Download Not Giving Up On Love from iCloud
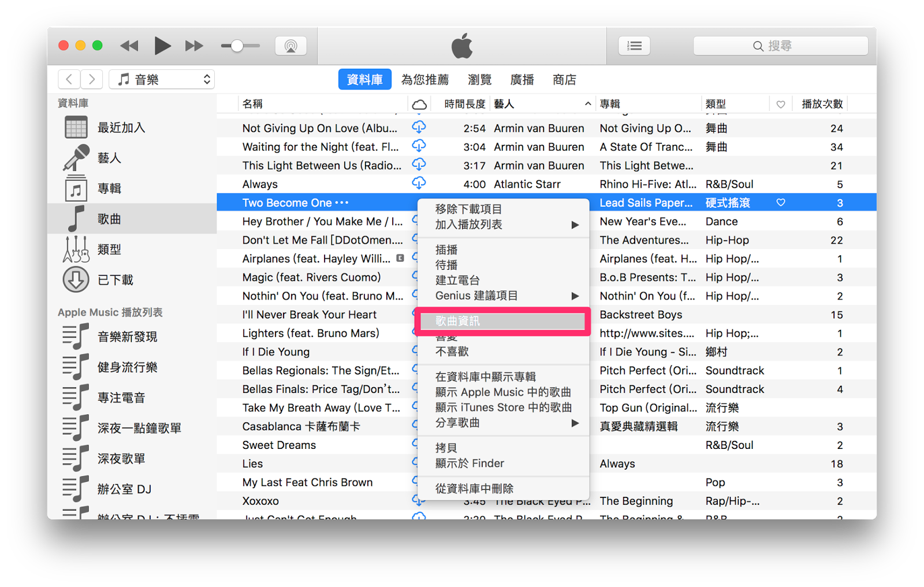The height and width of the screenshot is (587, 924). point(419,127)
